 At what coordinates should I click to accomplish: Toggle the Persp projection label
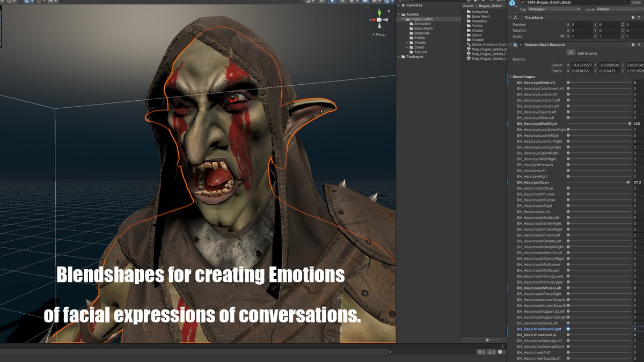click(x=379, y=34)
